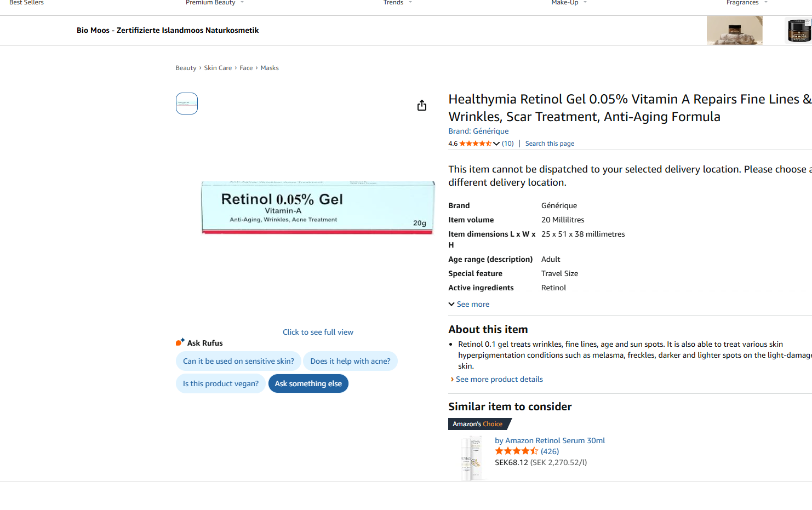Click Search this page link
Viewport: 812px width, 510px height.
pyautogui.click(x=550, y=144)
